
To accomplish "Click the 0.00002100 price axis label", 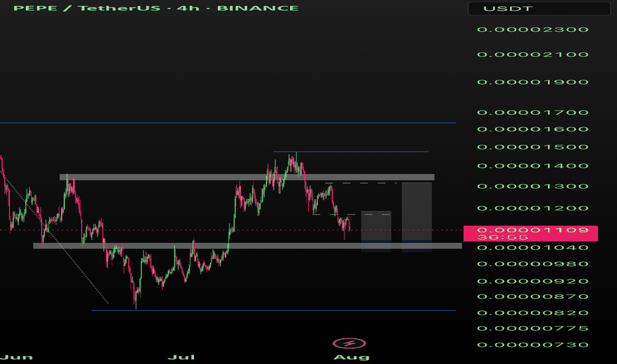I will (533, 55).
